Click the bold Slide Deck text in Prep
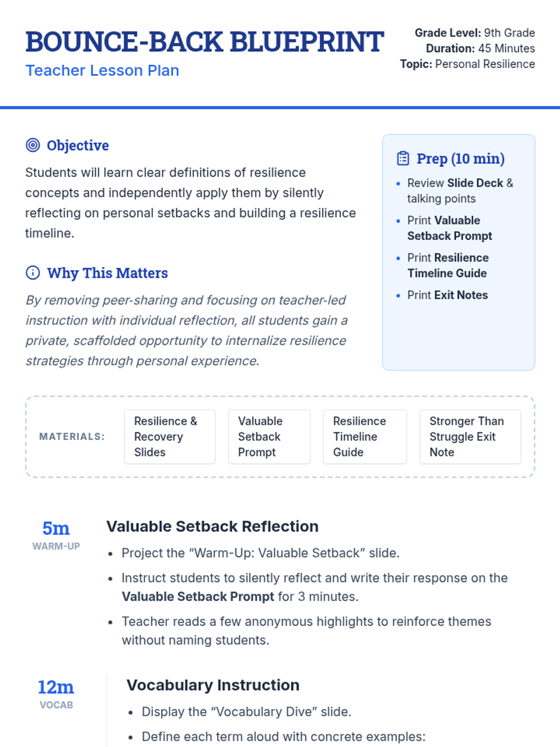This screenshot has width=560, height=747. pyautogui.click(x=475, y=183)
